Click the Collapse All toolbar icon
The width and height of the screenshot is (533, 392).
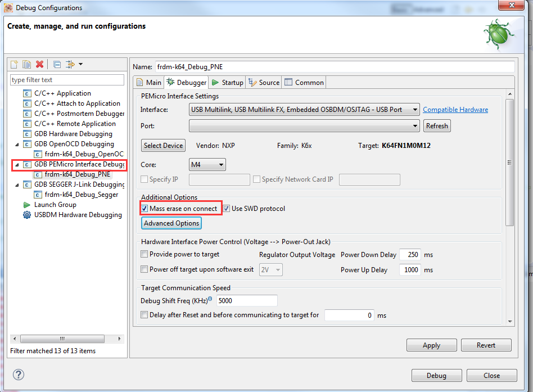tap(57, 64)
